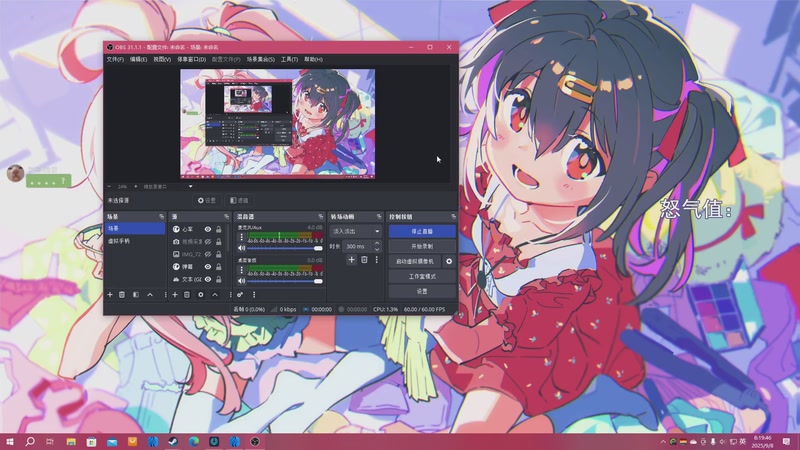Image resolution: width=800 pixels, height=450 pixels.
Task: Mute the 麦克风/Aux channel with its speaker icon
Action: coord(241,248)
